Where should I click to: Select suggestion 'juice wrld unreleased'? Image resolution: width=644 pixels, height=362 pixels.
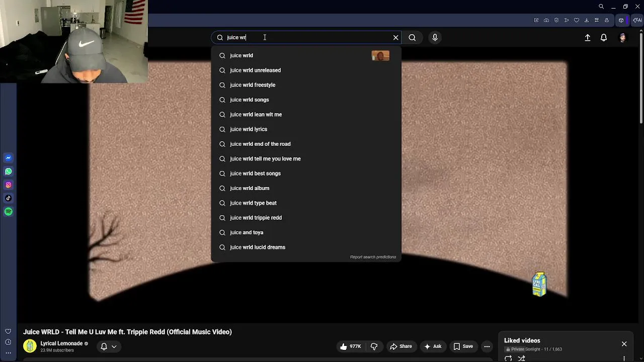click(306, 70)
